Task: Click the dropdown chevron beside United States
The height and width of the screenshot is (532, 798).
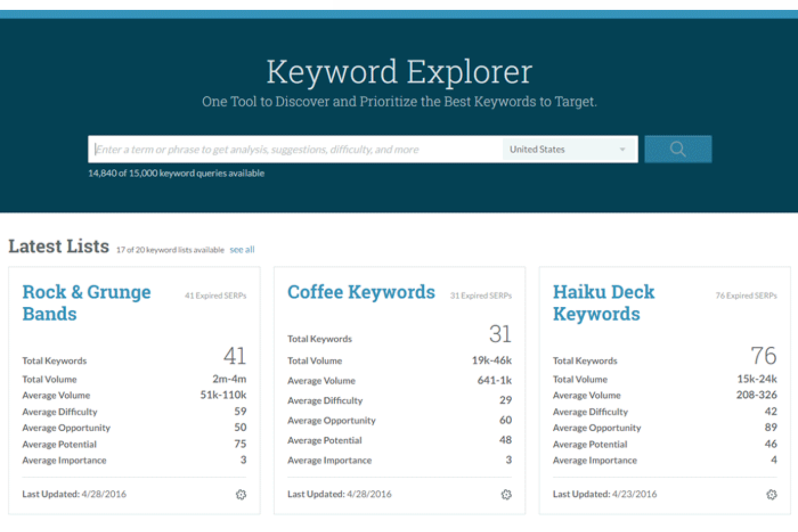Action: pos(623,149)
